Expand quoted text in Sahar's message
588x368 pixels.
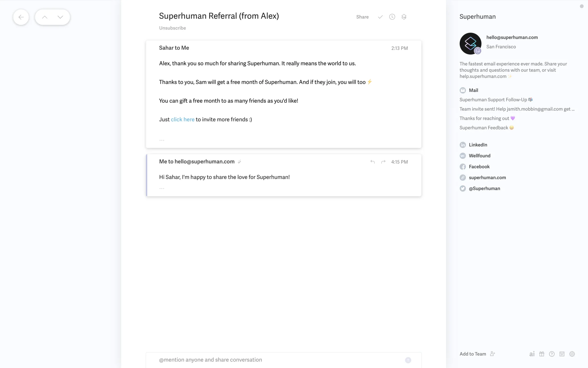point(162,140)
